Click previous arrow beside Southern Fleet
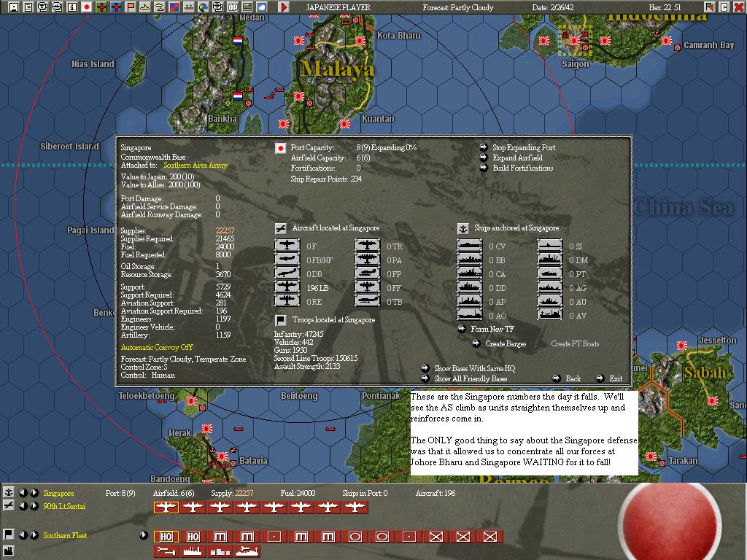The height and width of the screenshot is (560, 747). point(23,535)
